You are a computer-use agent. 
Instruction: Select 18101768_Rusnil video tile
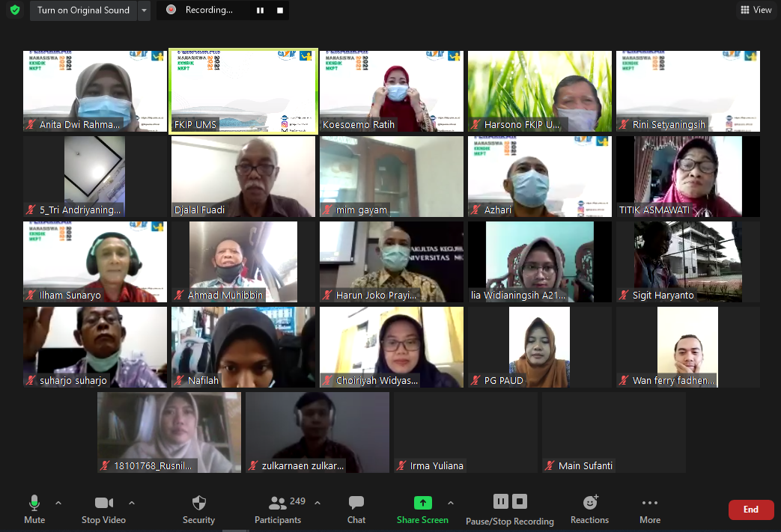click(x=169, y=432)
